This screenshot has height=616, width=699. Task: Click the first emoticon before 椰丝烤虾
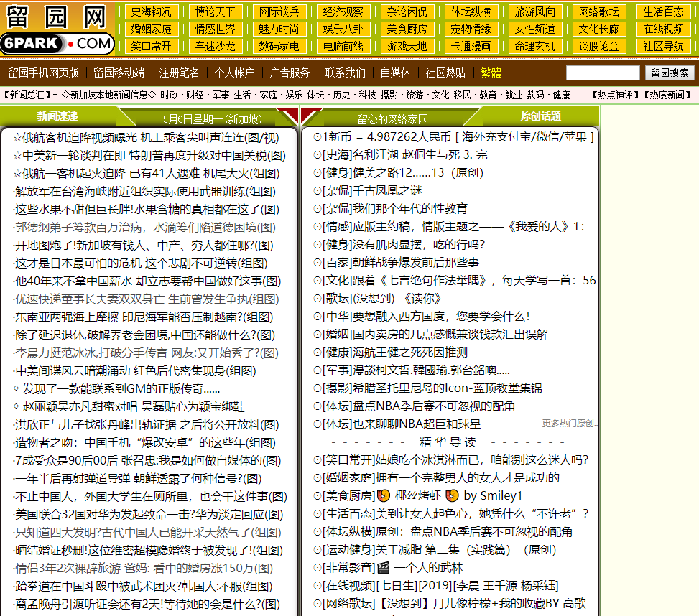pos(383,496)
